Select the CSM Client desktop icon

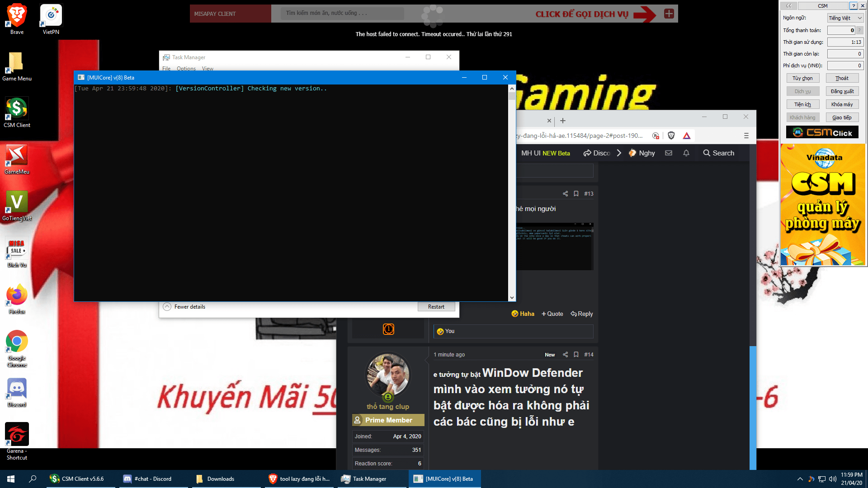pos(17,113)
